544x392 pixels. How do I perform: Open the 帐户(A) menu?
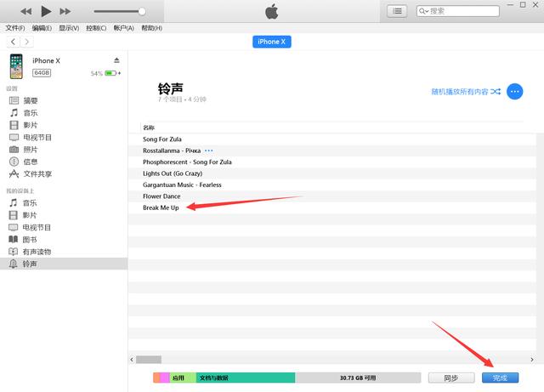tap(124, 28)
